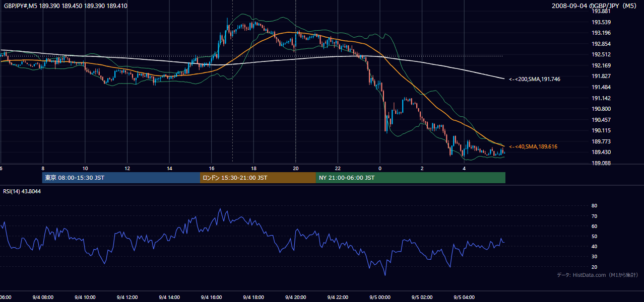
Task: Click the RSI scale value 20
Action: 595,267
